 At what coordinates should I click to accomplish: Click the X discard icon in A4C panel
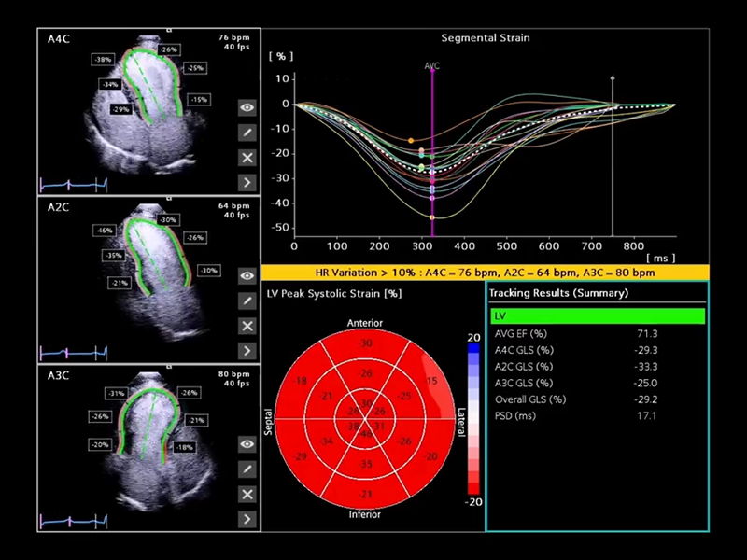point(247,158)
